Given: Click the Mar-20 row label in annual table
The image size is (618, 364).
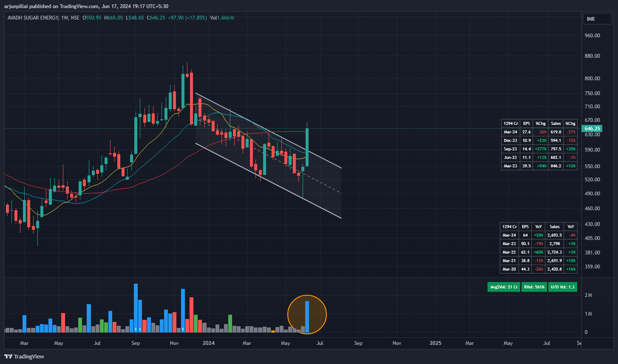Looking at the screenshot, I should (x=509, y=269).
